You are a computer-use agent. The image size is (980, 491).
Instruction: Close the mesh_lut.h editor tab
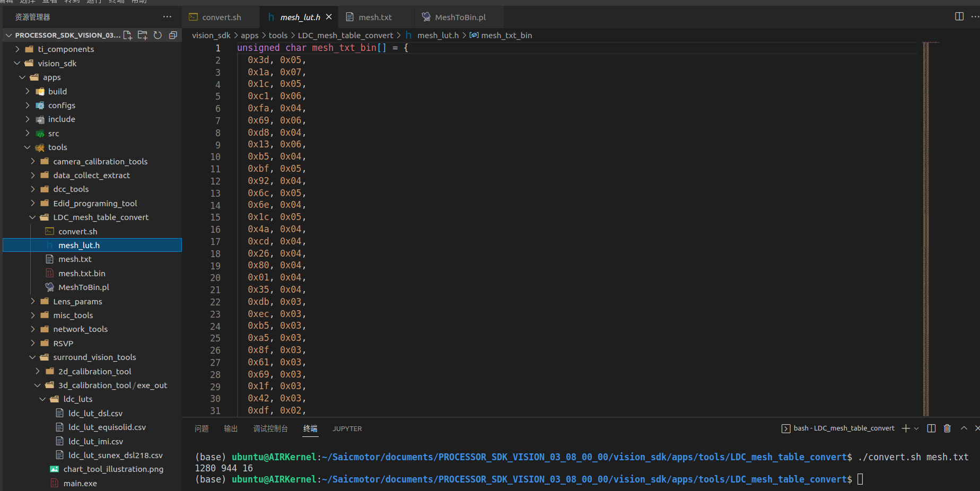click(329, 17)
